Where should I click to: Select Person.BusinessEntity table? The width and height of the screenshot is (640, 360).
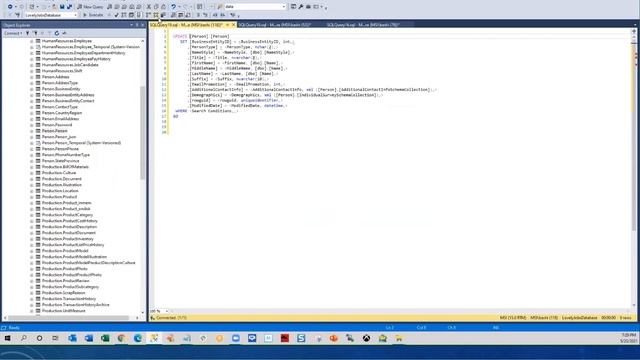pyautogui.click(x=61, y=89)
